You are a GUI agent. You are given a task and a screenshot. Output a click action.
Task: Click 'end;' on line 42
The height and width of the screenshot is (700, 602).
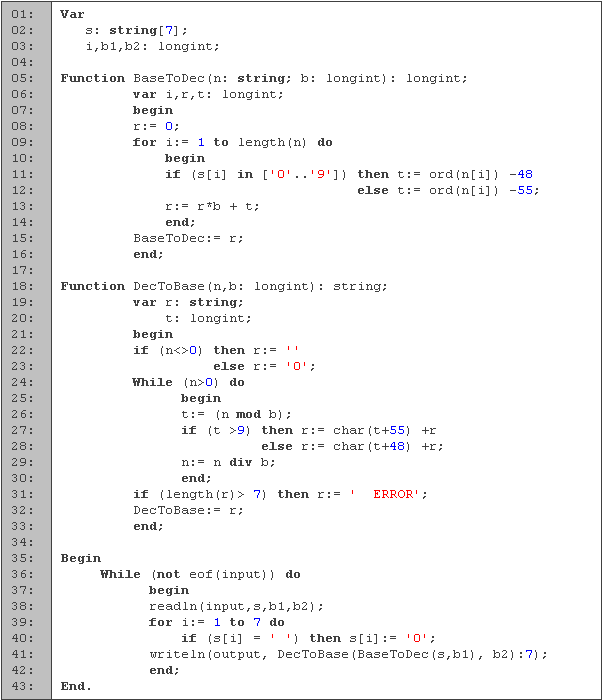click(x=164, y=671)
